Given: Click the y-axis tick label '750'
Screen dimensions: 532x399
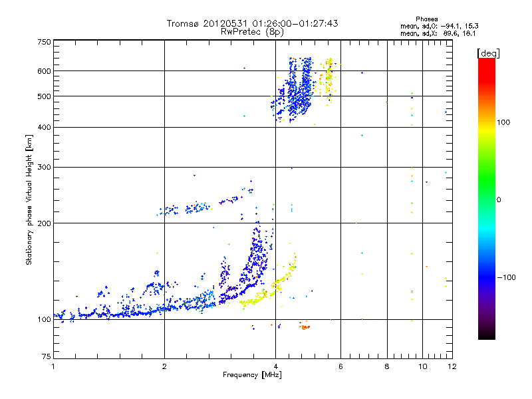Looking at the screenshot, I should point(44,42).
